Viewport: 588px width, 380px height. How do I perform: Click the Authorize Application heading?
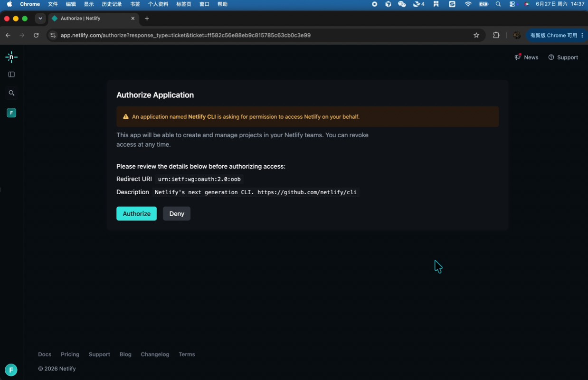coord(155,95)
